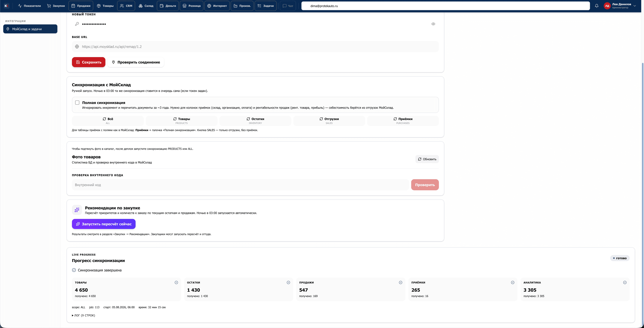The height and width of the screenshot is (328, 644).
Task: Click into the Внутренний код field
Action: (x=240, y=185)
